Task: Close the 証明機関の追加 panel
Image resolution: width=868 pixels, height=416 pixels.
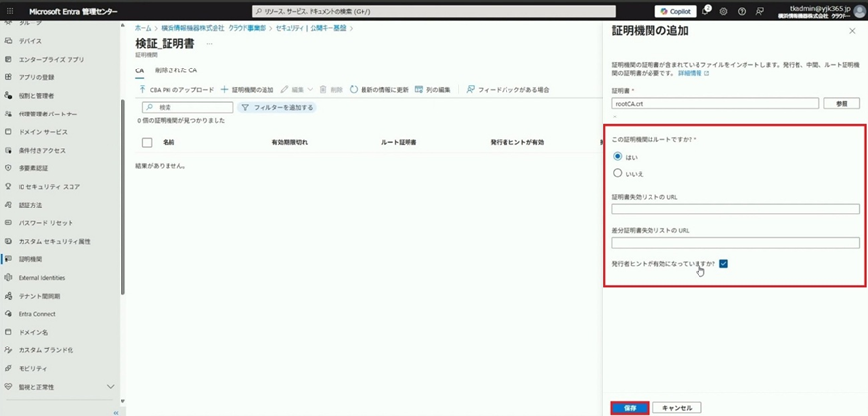Action: tap(854, 32)
